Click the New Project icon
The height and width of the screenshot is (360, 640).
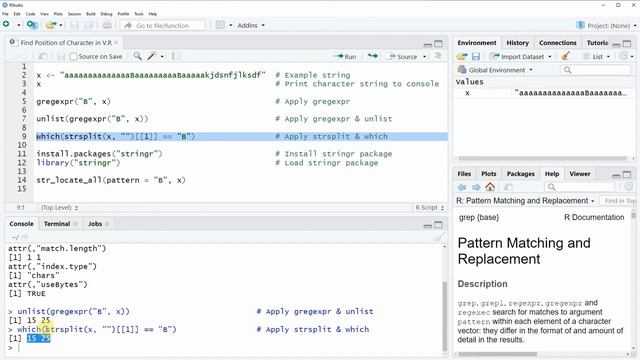32,25
